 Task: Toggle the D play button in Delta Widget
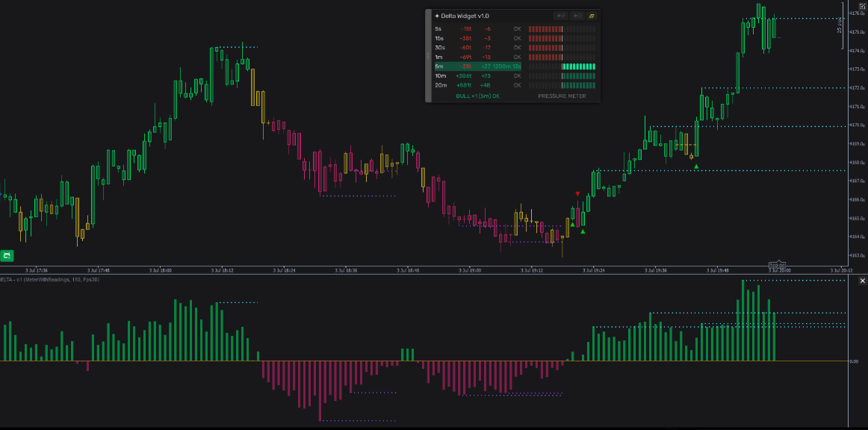pos(576,16)
